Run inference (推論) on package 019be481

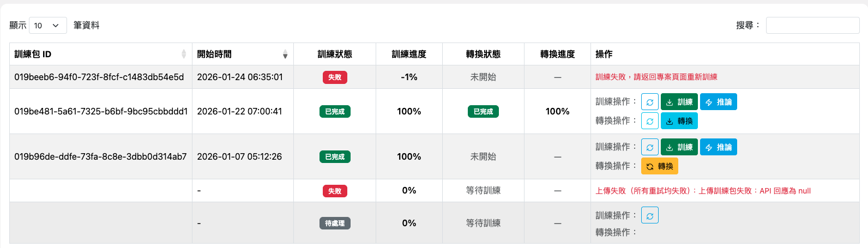point(719,102)
